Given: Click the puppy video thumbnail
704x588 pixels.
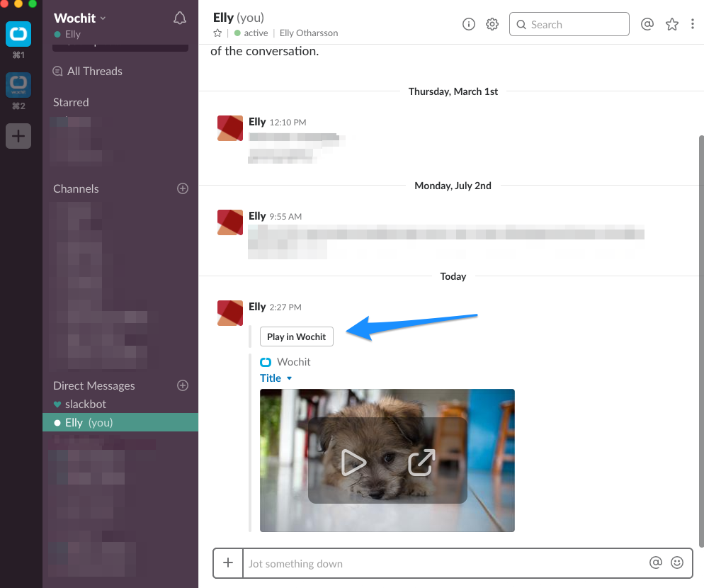Looking at the screenshot, I should pyautogui.click(x=387, y=460).
